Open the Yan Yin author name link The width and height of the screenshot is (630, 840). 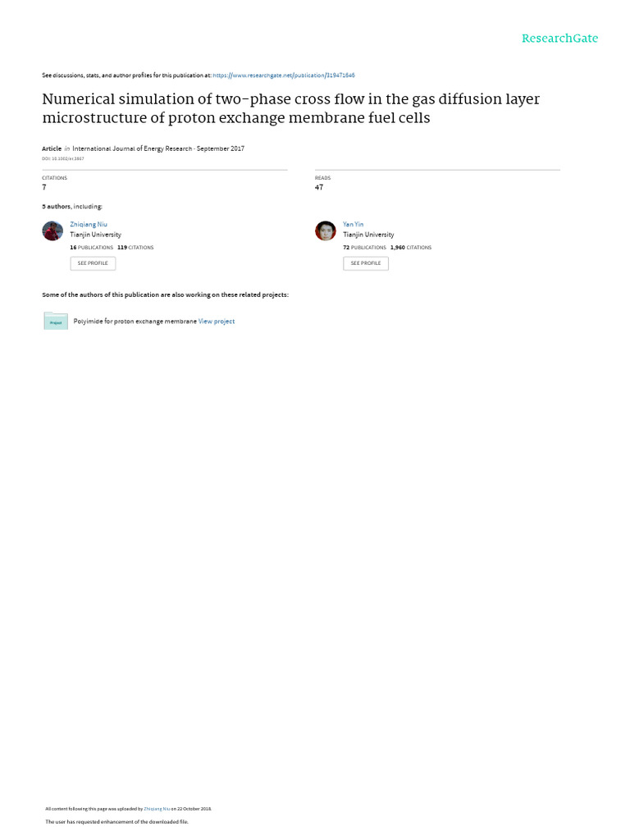coord(353,224)
